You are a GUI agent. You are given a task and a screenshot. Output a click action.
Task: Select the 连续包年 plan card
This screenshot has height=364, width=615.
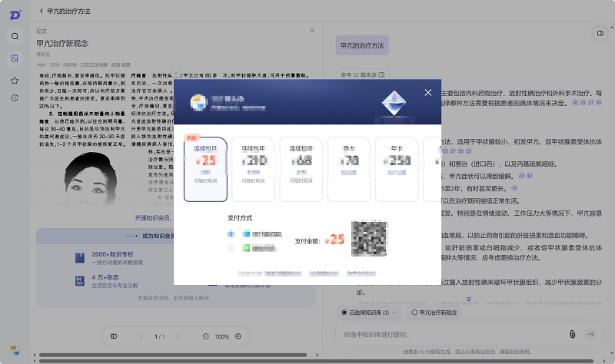point(254,169)
